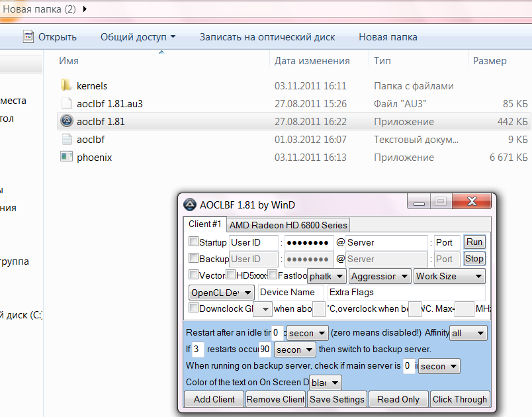Click the Add Client button
Screen dimensions: 532x417
(x=214, y=399)
